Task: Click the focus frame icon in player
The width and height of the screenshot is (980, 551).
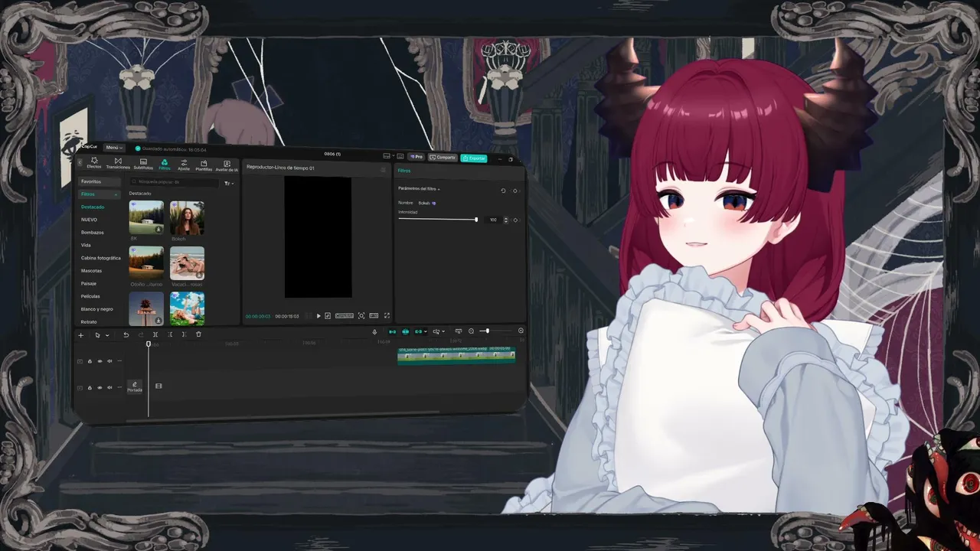Action: click(361, 315)
